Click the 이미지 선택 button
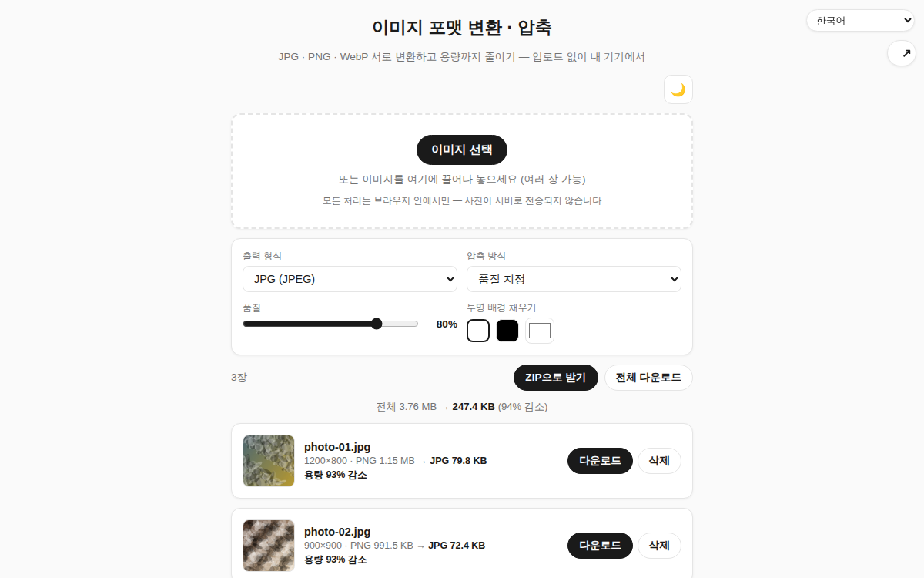Viewport: 924px width, 578px height. pos(462,150)
